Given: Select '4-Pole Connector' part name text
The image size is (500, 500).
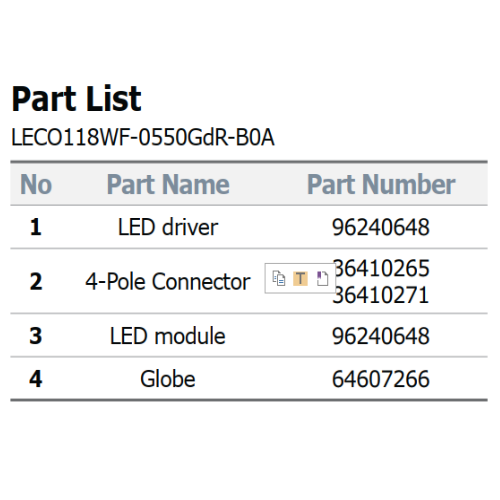Looking at the screenshot, I should [168, 281].
